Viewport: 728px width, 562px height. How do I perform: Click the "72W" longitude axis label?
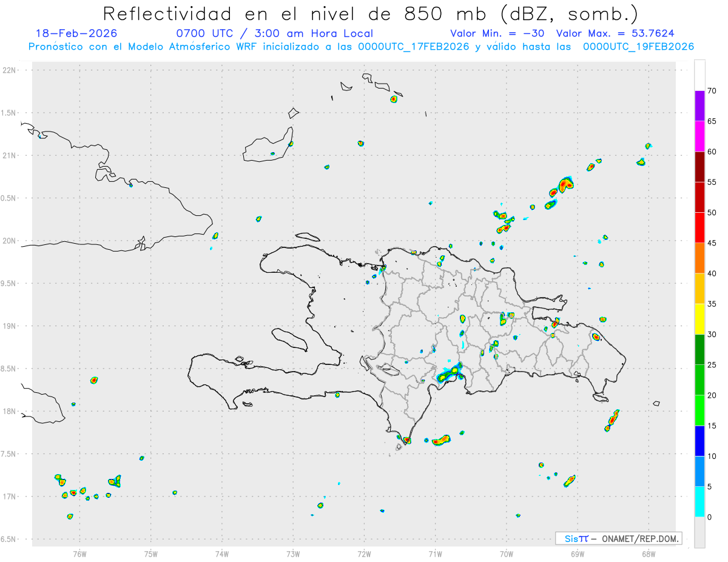point(364,554)
